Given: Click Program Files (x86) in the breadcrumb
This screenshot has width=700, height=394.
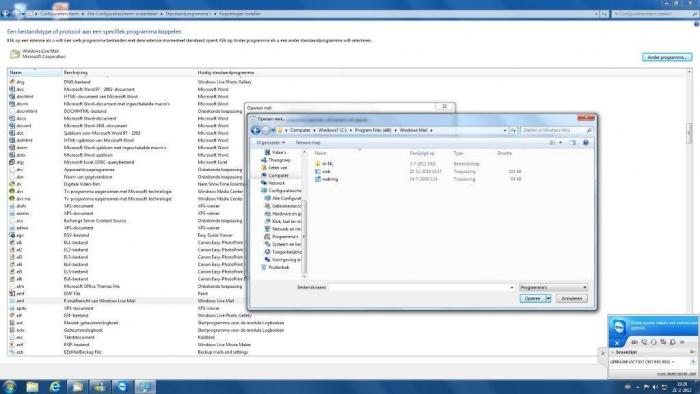Looking at the screenshot, I should click(x=373, y=130).
